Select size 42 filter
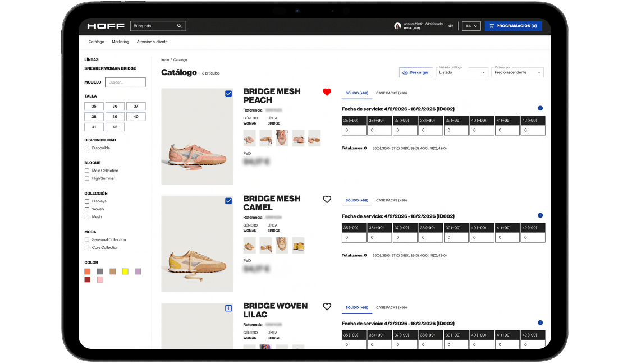Viewport: 623px width, 364px height. [115, 127]
